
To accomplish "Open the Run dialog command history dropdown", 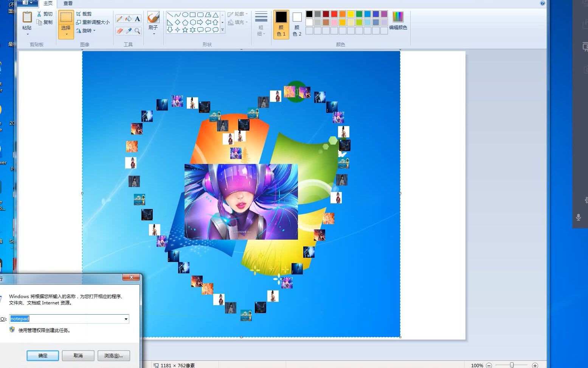I will pyautogui.click(x=126, y=319).
